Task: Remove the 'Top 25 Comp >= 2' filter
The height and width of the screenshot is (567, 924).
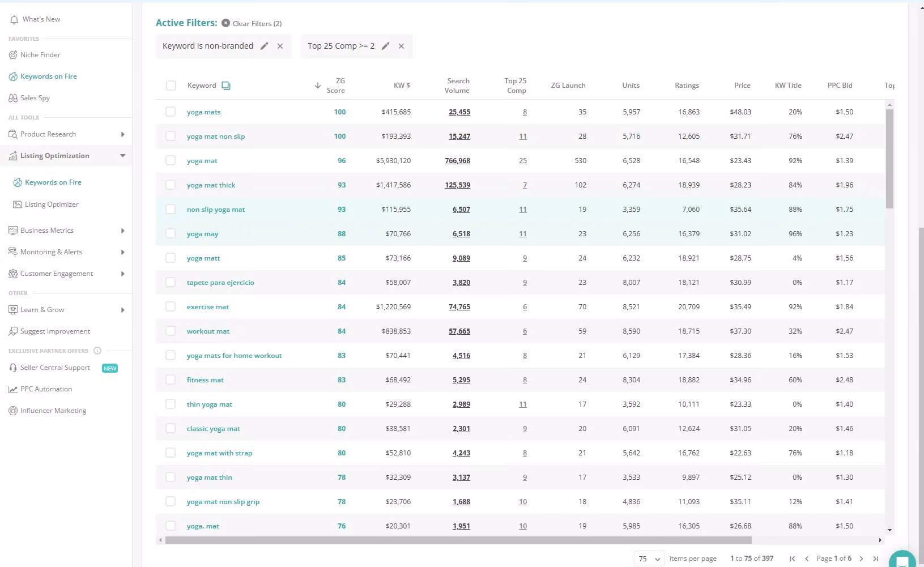Action: pos(401,46)
